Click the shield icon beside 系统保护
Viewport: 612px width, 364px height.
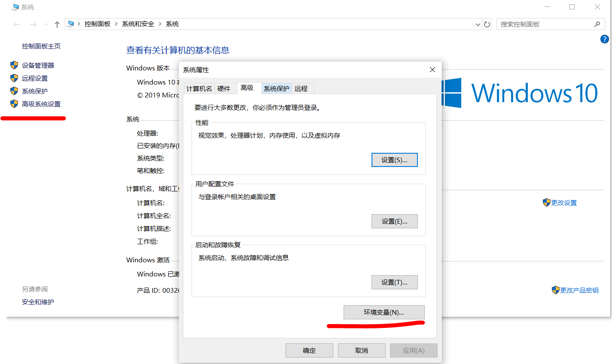(14, 91)
